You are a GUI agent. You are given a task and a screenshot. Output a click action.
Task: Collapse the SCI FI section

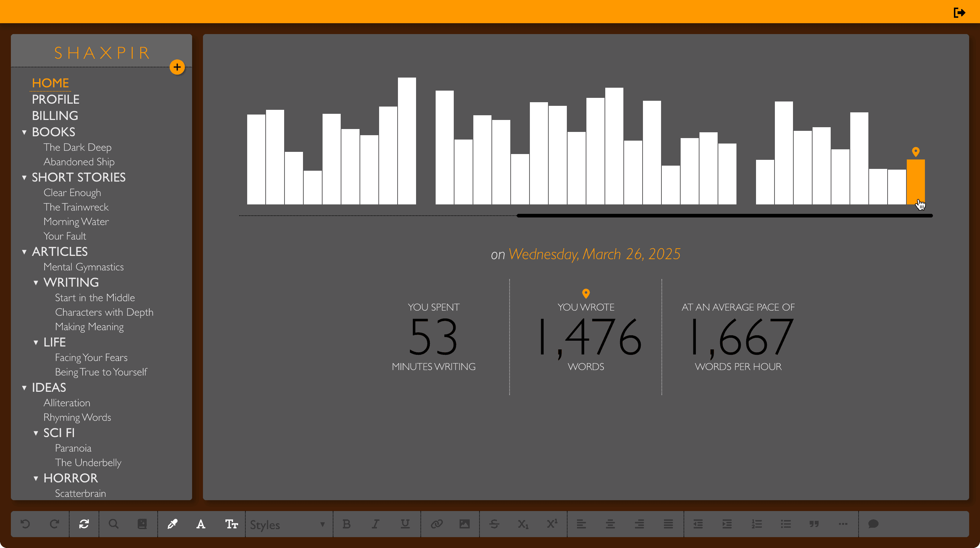pos(36,433)
